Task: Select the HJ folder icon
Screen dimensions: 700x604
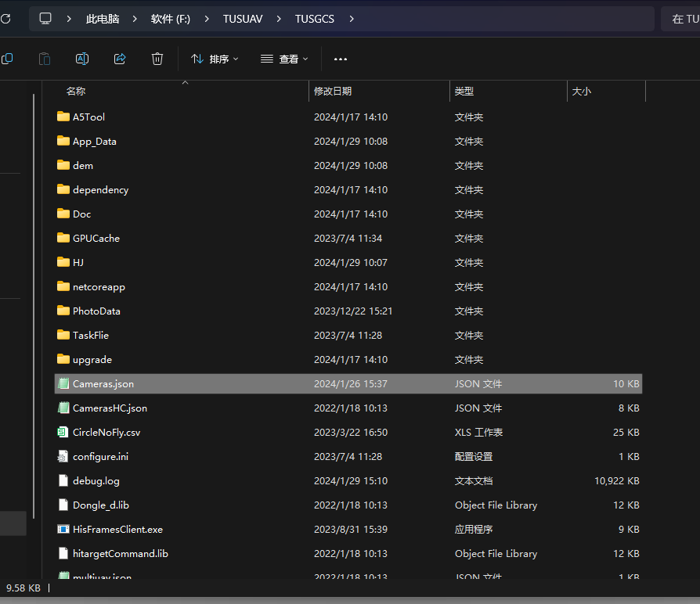Action: (x=63, y=262)
